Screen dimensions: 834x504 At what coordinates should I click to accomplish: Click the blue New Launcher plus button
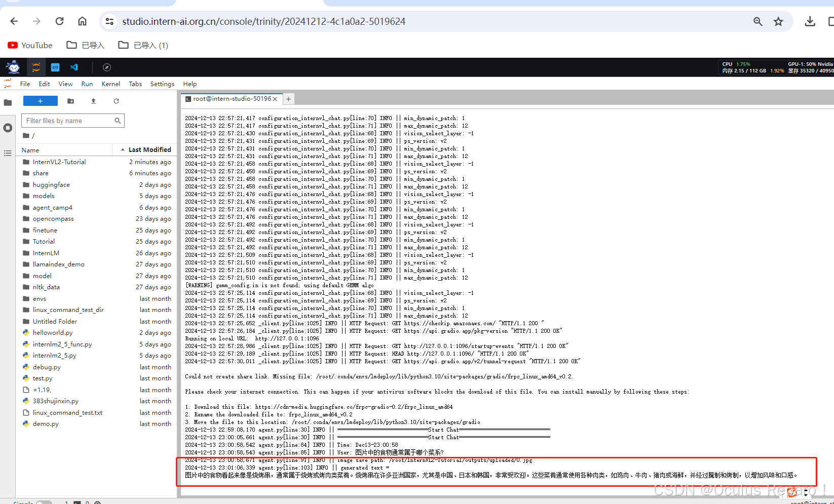point(40,101)
